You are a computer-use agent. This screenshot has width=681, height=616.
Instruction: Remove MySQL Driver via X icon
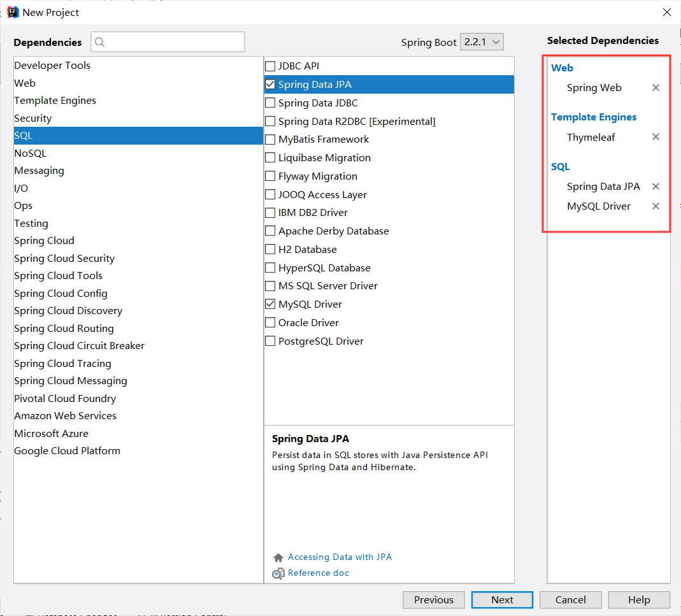coord(656,206)
